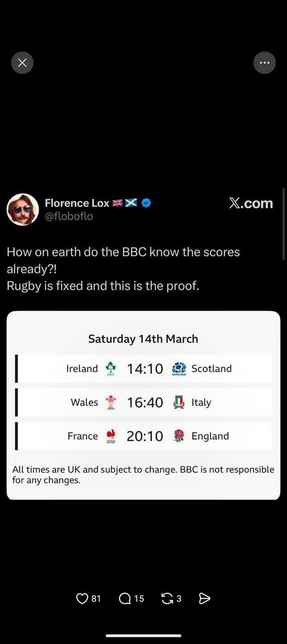Select the Ireland vs Scotland fixture row
The width and height of the screenshot is (287, 644).
[144, 368]
